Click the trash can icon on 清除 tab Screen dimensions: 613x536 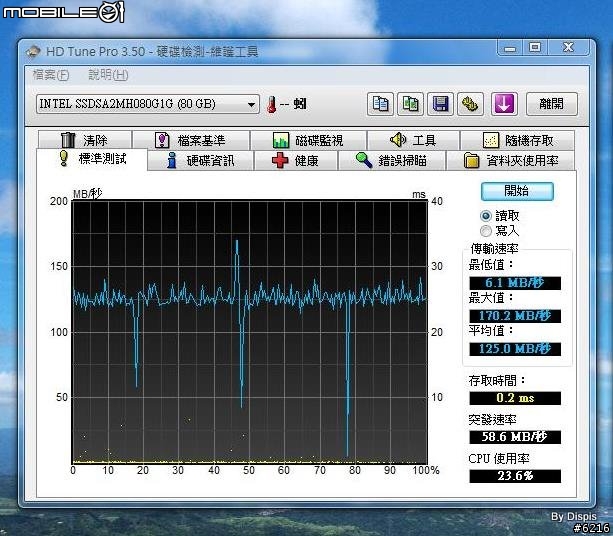[68, 140]
